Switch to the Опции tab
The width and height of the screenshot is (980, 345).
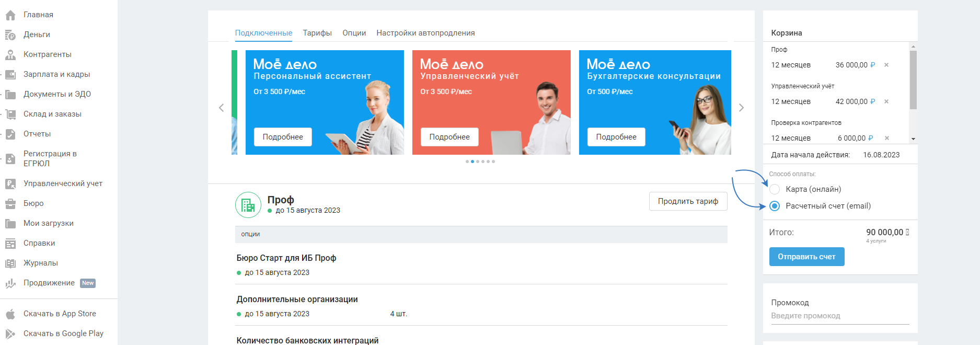354,33
